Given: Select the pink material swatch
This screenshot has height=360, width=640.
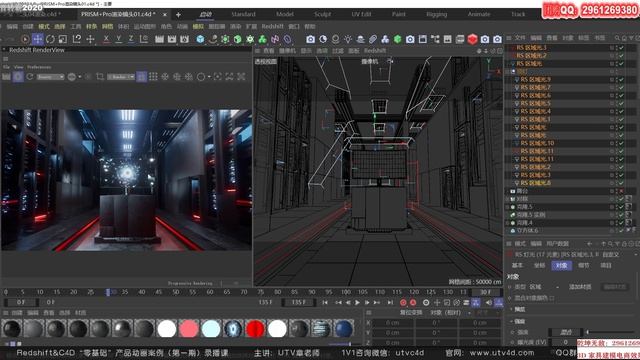Looking at the screenshot, I should coord(189,329).
